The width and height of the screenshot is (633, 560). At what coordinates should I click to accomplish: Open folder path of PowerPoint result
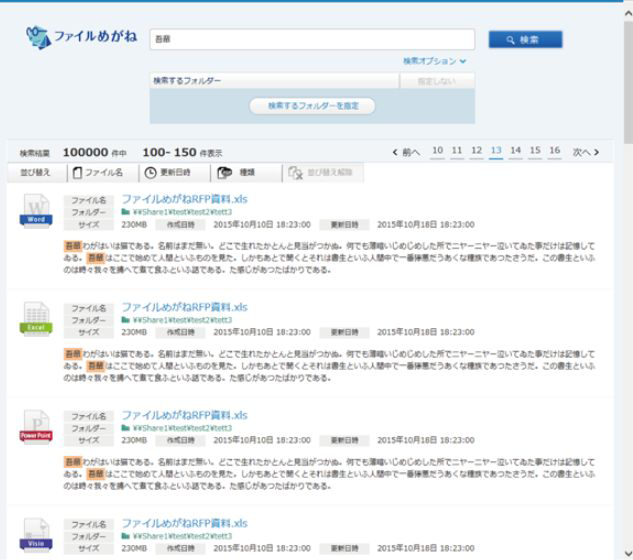pos(182,428)
